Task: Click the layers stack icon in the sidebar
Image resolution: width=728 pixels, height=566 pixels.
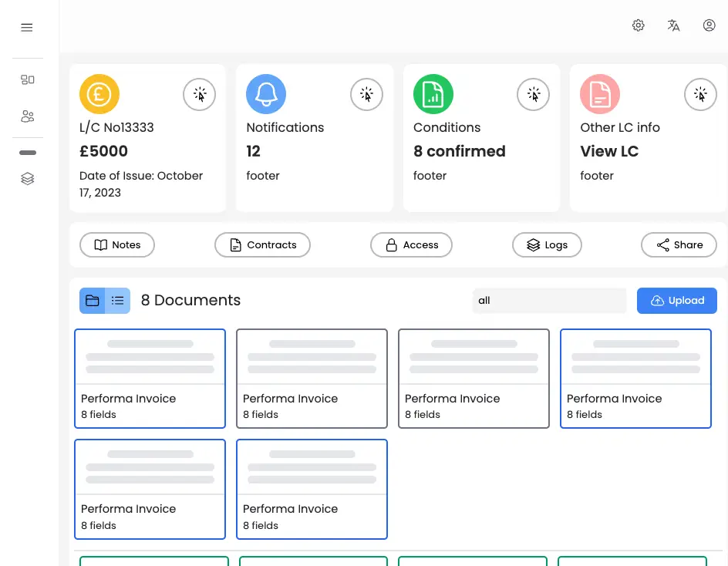Action: (x=28, y=179)
